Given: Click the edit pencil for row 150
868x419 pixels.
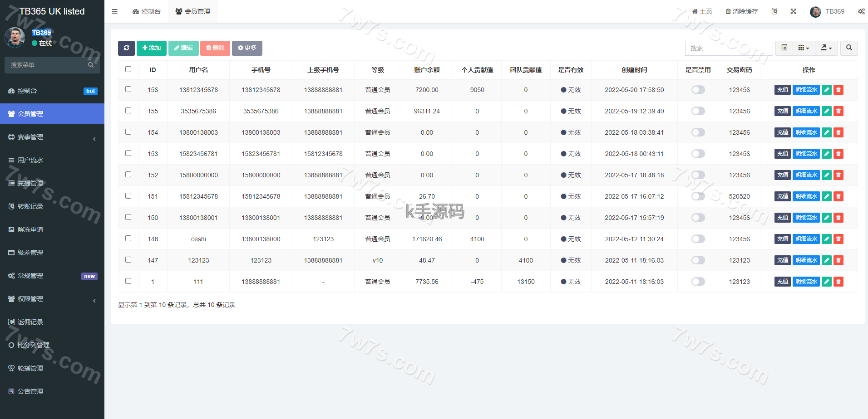Looking at the screenshot, I should [x=827, y=218].
